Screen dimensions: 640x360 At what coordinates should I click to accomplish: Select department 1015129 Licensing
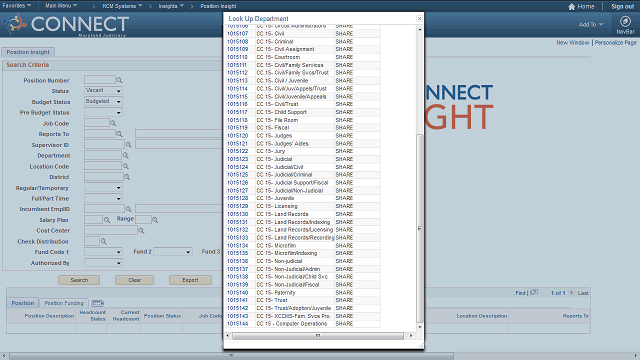238,206
